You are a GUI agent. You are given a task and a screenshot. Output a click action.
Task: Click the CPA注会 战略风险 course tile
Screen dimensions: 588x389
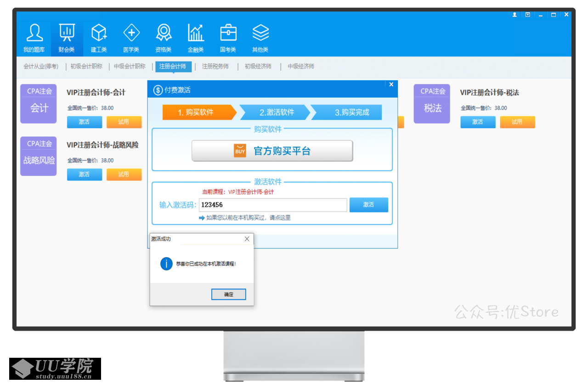39,156
